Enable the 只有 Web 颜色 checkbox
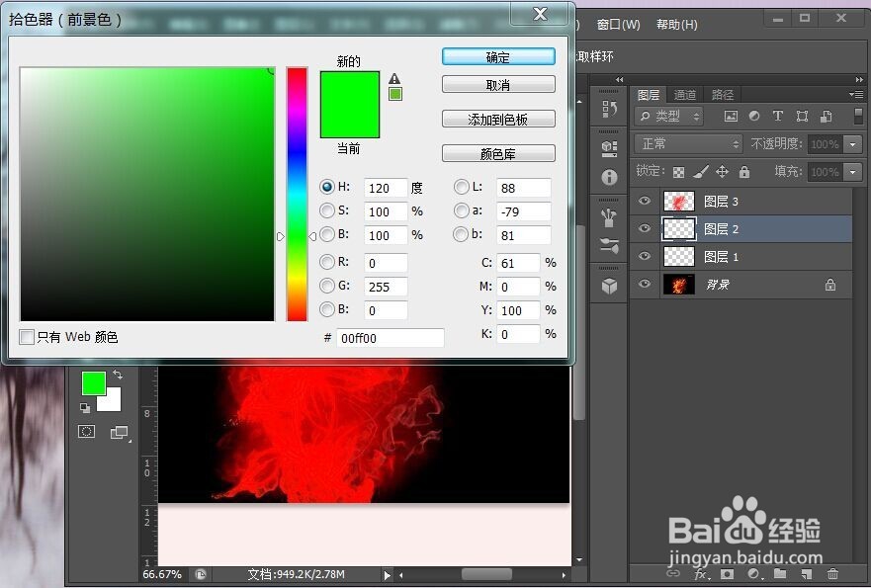The height and width of the screenshot is (588, 871). 27,336
